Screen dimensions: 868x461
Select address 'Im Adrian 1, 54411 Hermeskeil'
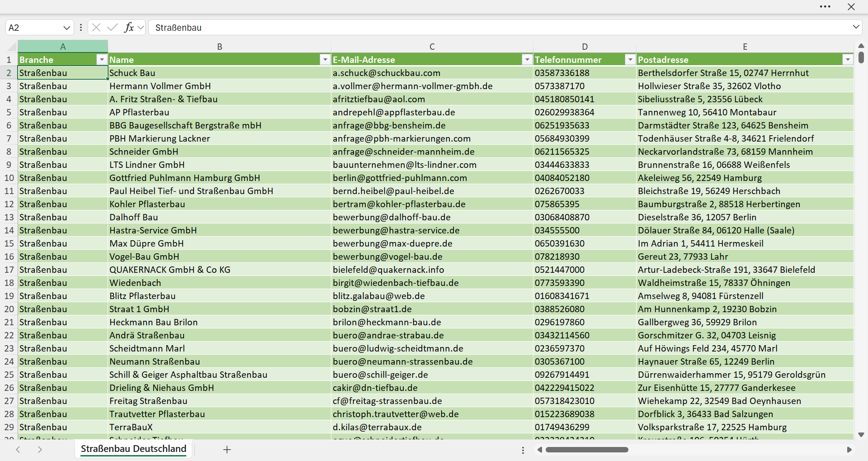point(745,243)
